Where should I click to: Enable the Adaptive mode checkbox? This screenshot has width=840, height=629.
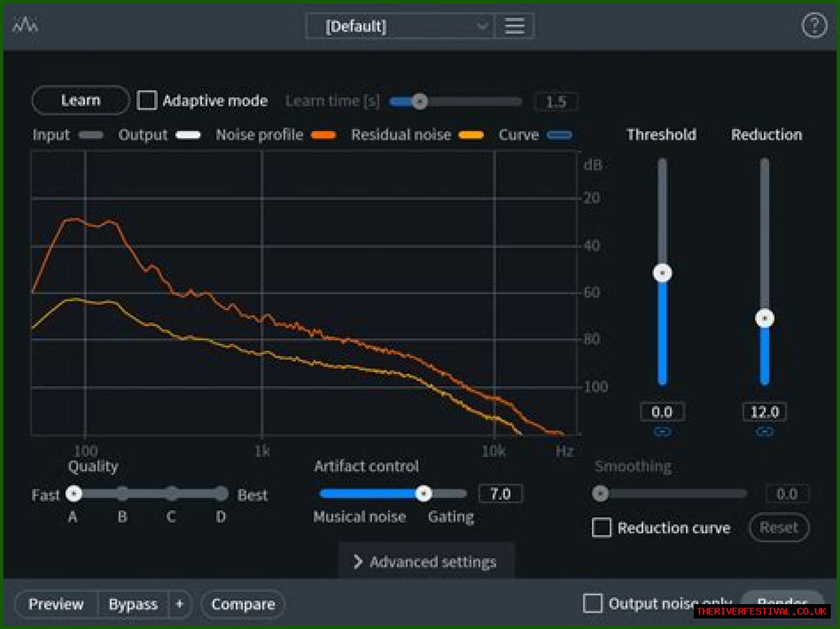147,100
